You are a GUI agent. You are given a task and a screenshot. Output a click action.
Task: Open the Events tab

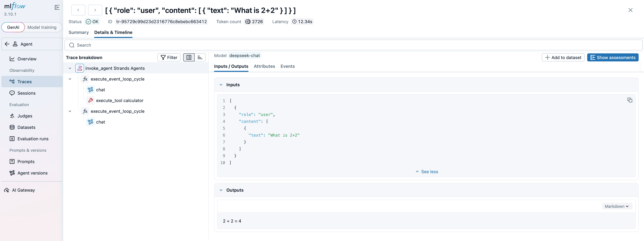[x=288, y=66]
